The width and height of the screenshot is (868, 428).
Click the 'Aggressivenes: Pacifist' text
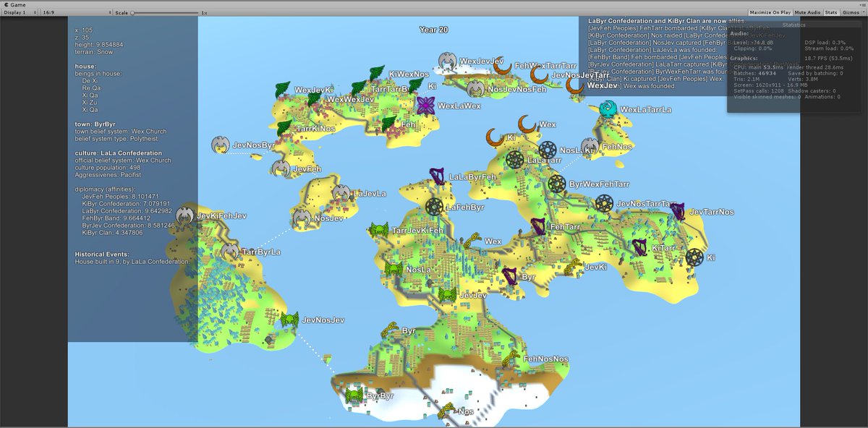pos(108,174)
